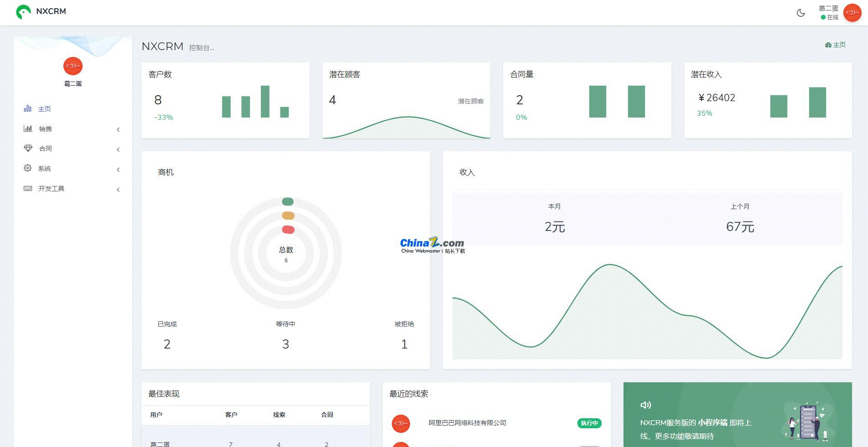Open user avatar menu in top bar

852,13
